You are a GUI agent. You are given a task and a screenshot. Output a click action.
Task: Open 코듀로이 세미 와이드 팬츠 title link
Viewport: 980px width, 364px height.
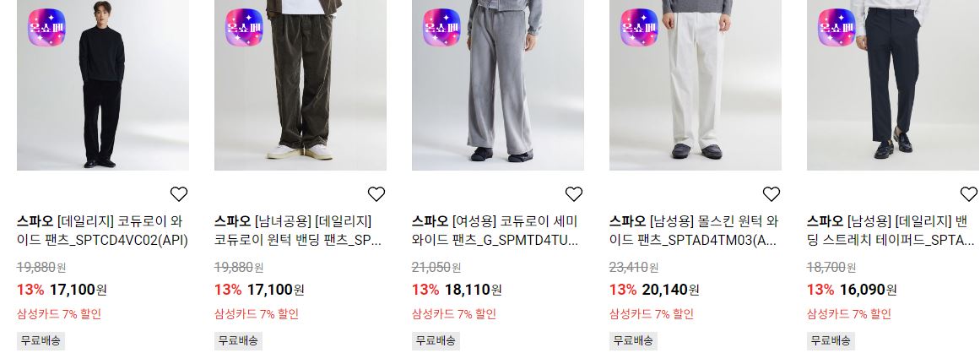coord(496,231)
